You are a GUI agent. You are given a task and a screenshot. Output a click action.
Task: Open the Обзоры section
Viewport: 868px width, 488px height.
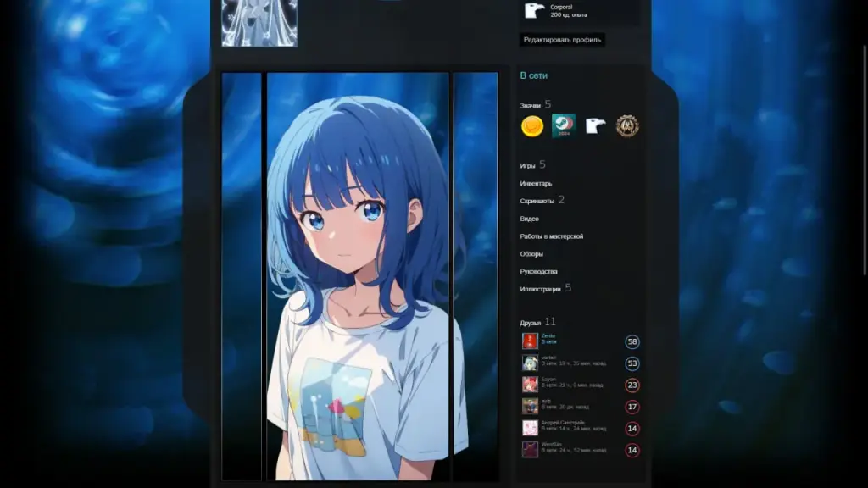pyautogui.click(x=530, y=253)
